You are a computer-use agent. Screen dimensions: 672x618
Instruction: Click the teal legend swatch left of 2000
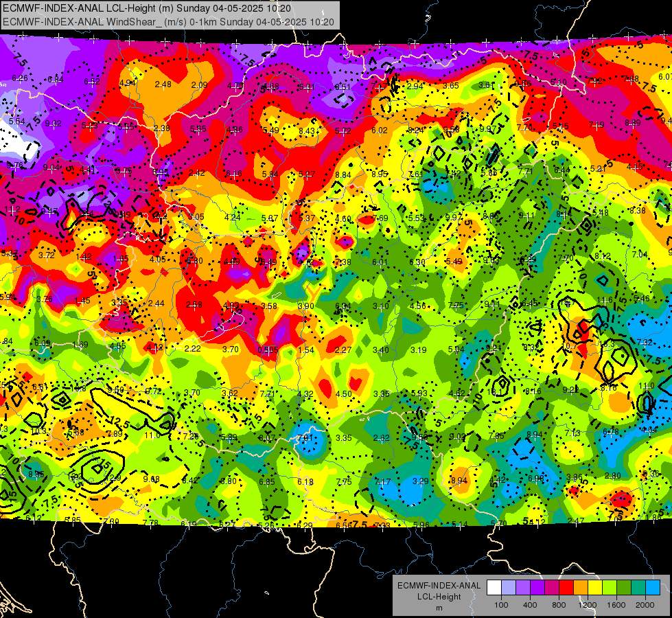[x=638, y=587]
